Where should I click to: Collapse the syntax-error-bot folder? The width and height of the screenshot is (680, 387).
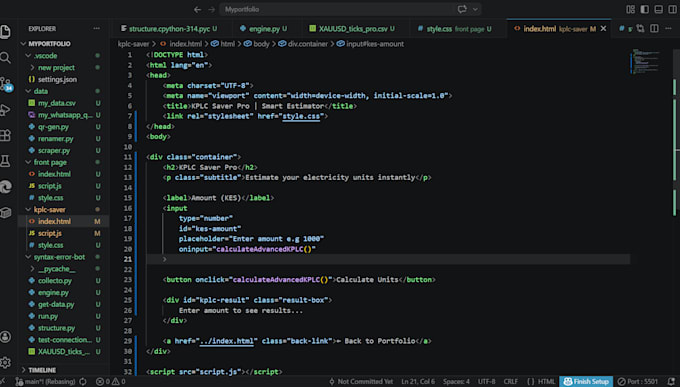coord(28,257)
